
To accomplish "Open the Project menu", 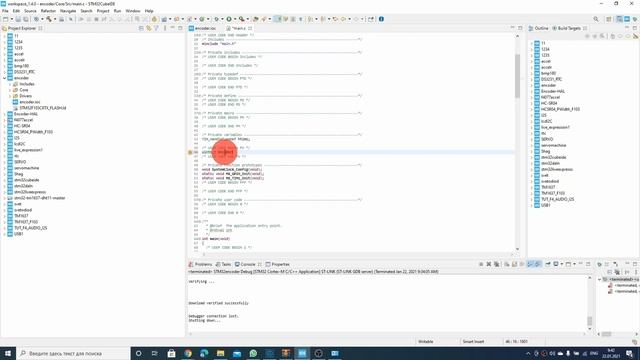I will pyautogui.click(x=103, y=11).
